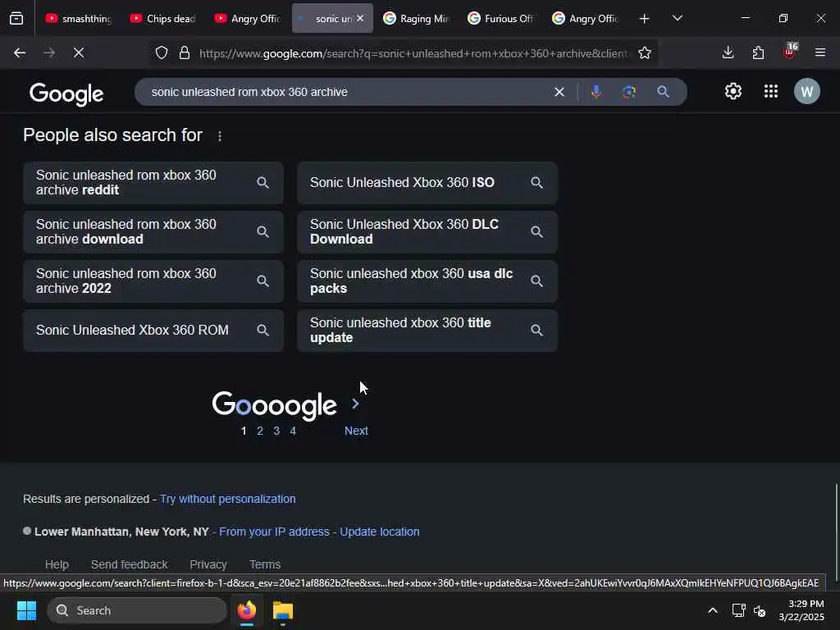
Task: Click Windows taskbar Search box
Action: [x=137, y=610]
